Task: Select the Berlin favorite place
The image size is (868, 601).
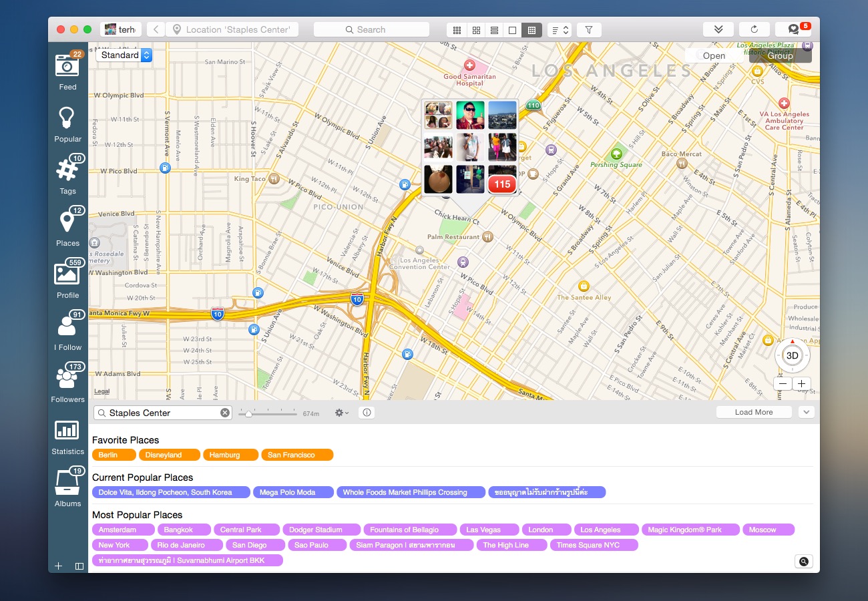Action: coord(114,455)
